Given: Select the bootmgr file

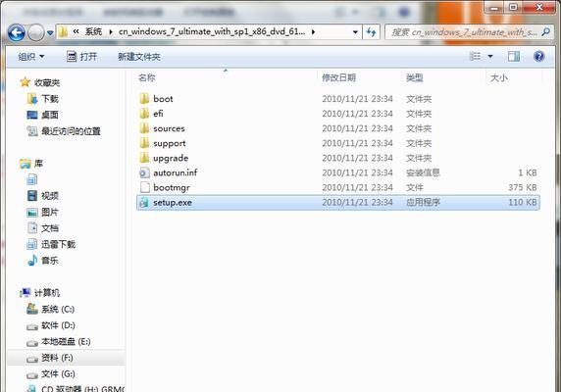Looking at the screenshot, I should click(337, 187).
